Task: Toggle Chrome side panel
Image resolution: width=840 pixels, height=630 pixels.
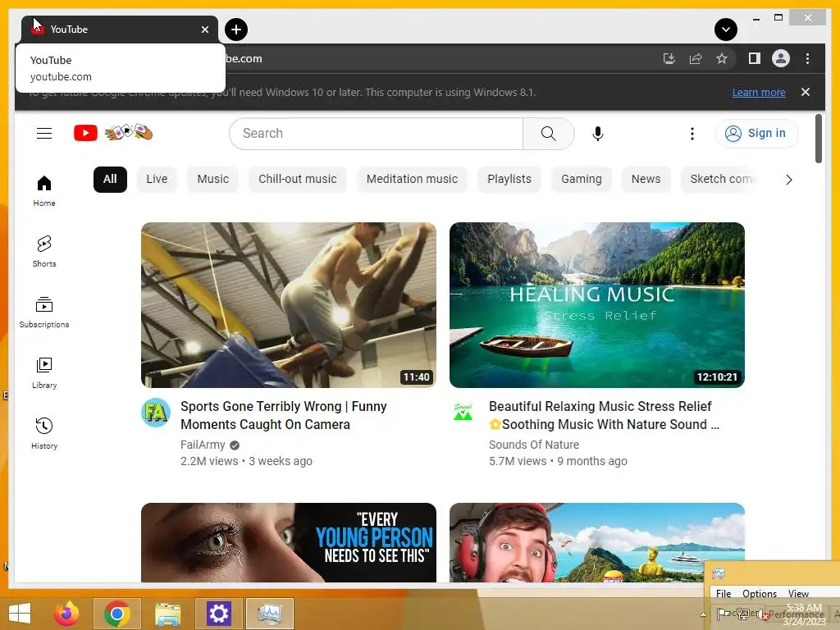Action: click(755, 58)
